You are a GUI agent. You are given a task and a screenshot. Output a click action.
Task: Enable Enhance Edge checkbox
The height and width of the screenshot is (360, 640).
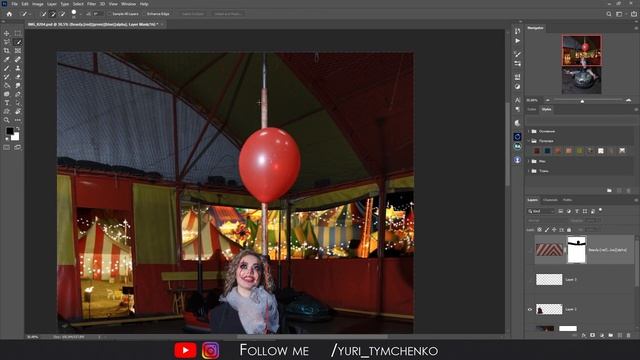click(x=144, y=14)
